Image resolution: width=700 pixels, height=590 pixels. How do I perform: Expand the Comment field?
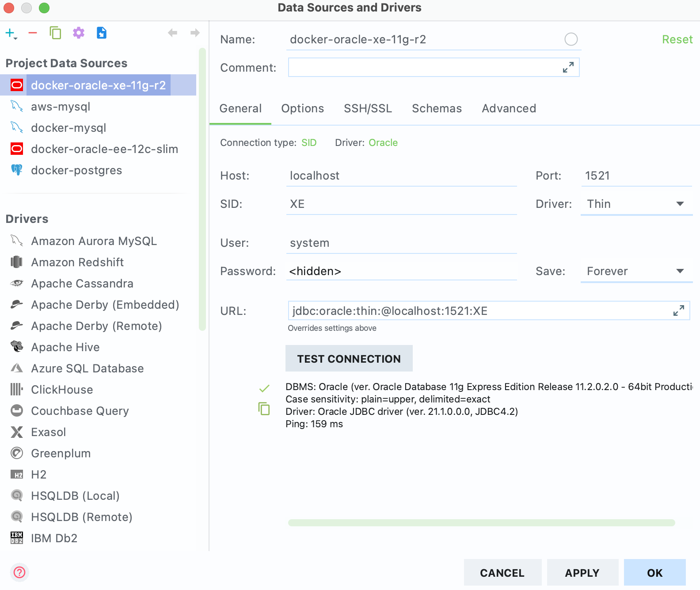click(568, 67)
